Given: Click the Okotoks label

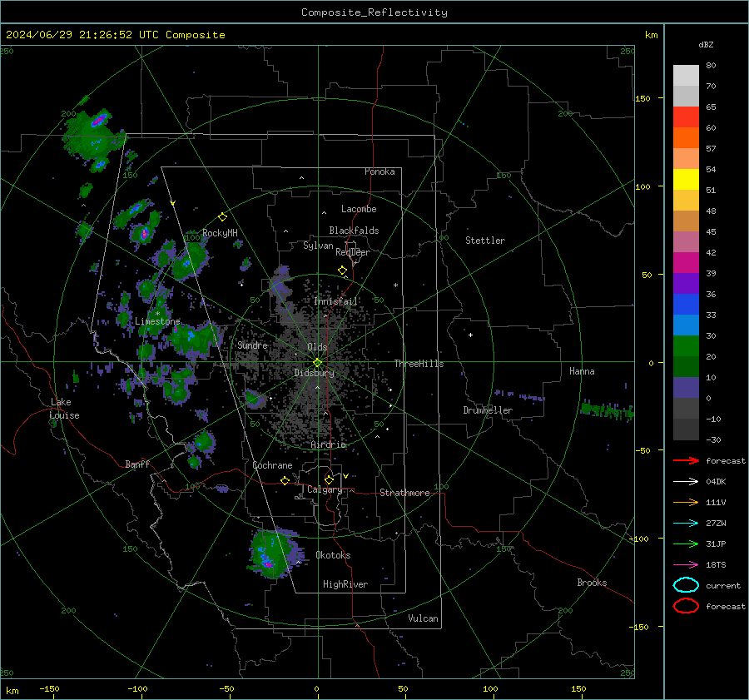Looking at the screenshot, I should click(x=333, y=555).
